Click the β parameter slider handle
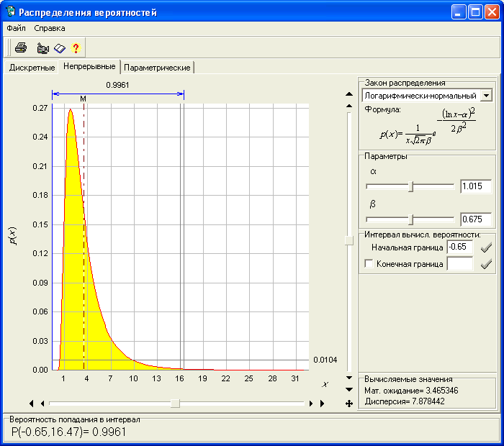The width and height of the screenshot is (504, 446). pyautogui.click(x=411, y=219)
